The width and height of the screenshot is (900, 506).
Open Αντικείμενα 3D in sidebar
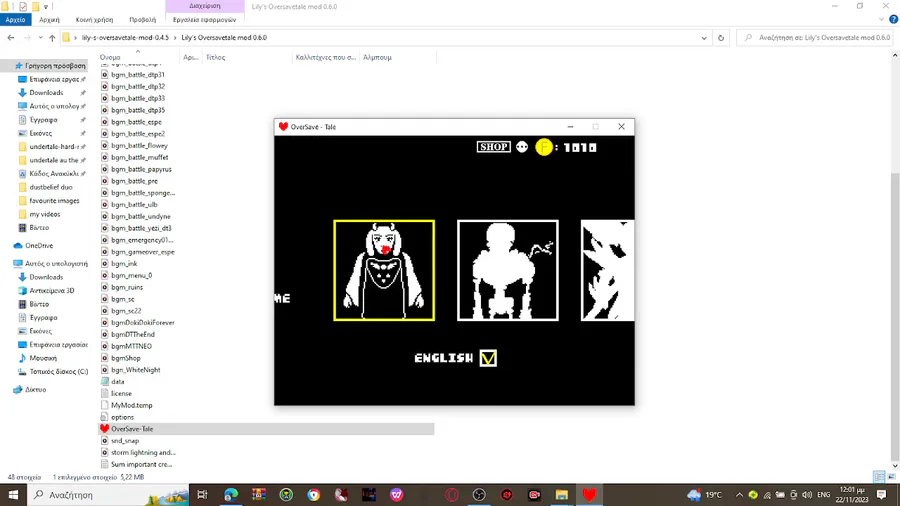[x=52, y=290]
